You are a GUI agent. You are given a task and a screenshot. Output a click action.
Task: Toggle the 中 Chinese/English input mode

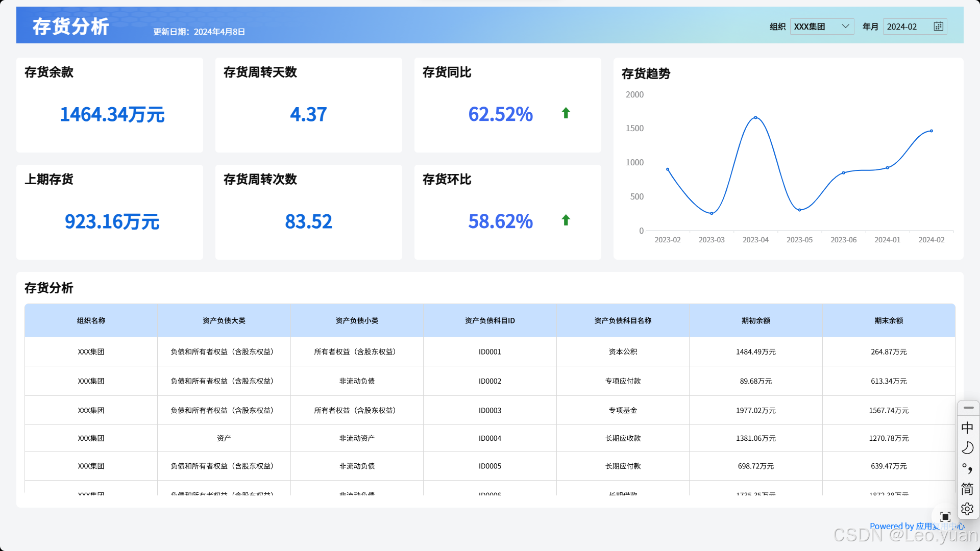(967, 428)
